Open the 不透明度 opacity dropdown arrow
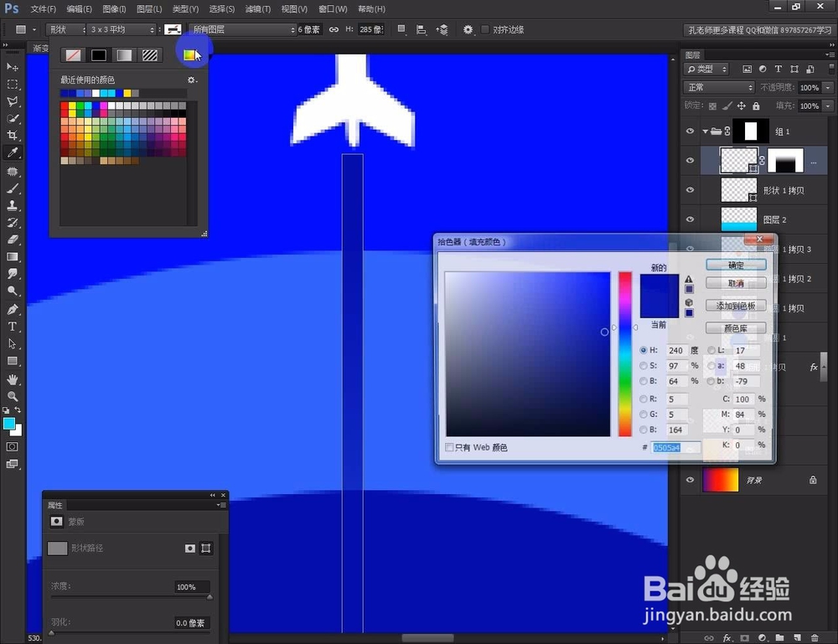The height and width of the screenshot is (644, 838). [827, 88]
